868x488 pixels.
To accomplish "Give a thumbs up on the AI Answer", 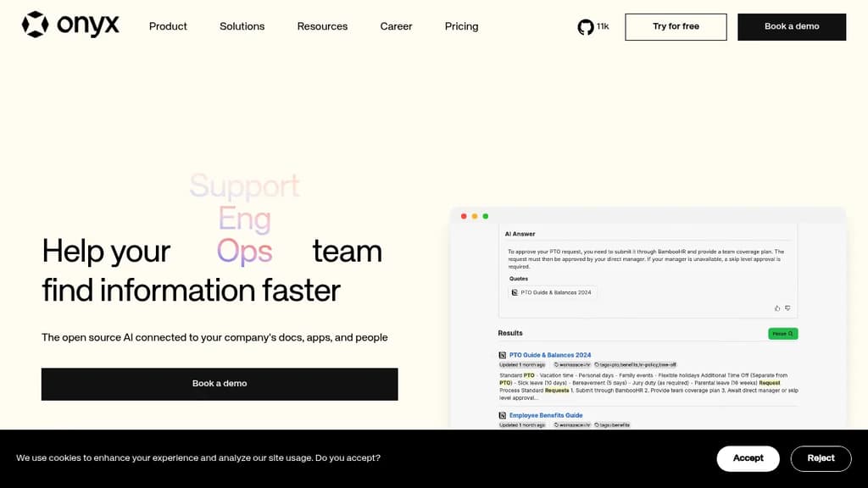I will coord(777,308).
